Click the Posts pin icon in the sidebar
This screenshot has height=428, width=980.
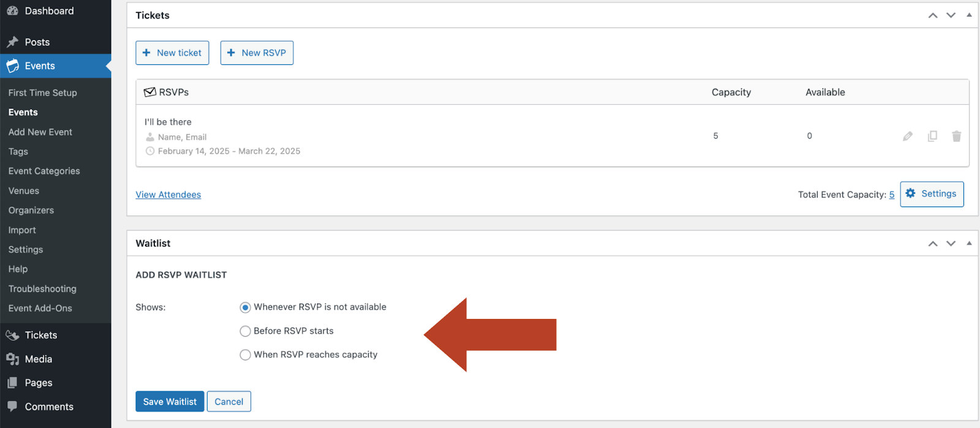coord(12,42)
